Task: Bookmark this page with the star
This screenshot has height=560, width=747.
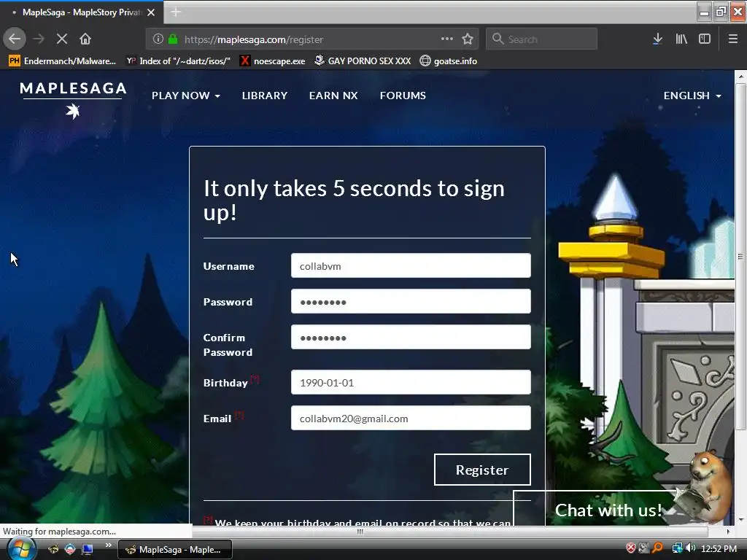Action: pos(468,39)
